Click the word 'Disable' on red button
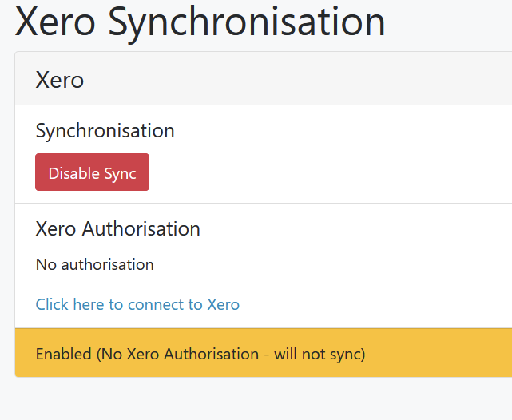This screenshot has width=512, height=420. (74, 173)
